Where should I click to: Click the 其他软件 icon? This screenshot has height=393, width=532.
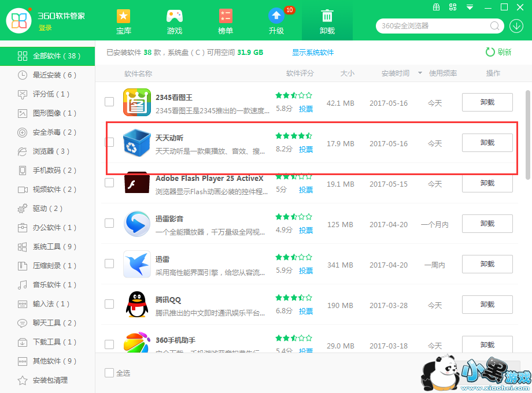click(23, 361)
